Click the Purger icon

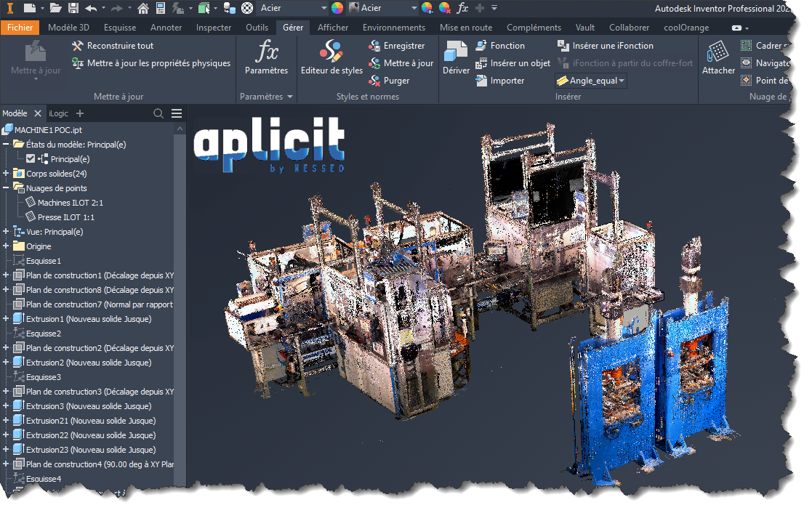click(375, 81)
